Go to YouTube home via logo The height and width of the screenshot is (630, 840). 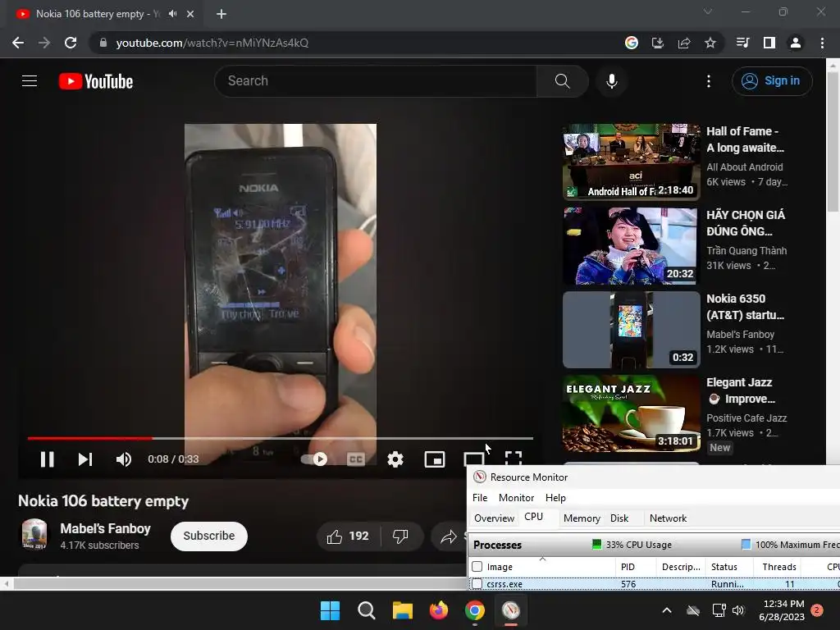pos(96,81)
